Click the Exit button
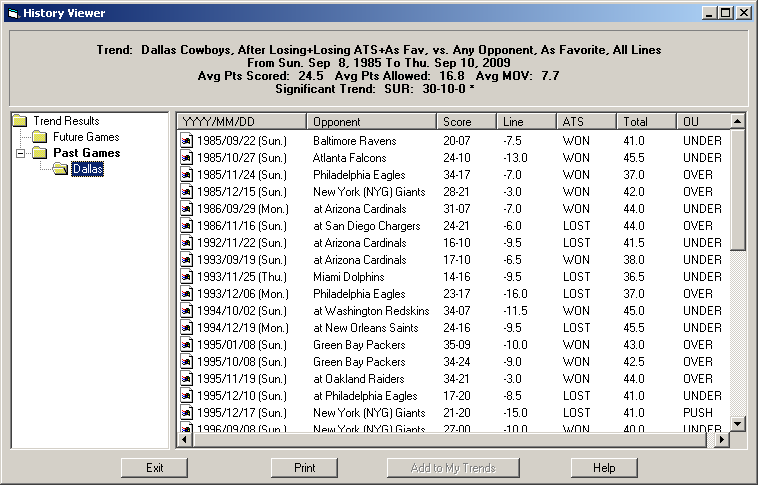Image resolution: width=758 pixels, height=485 pixels. pyautogui.click(x=154, y=468)
